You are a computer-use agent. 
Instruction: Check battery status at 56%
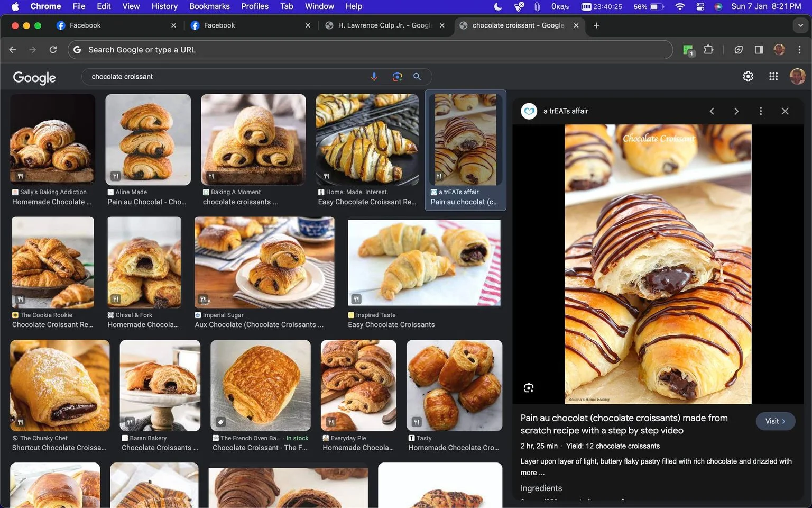(649, 6)
